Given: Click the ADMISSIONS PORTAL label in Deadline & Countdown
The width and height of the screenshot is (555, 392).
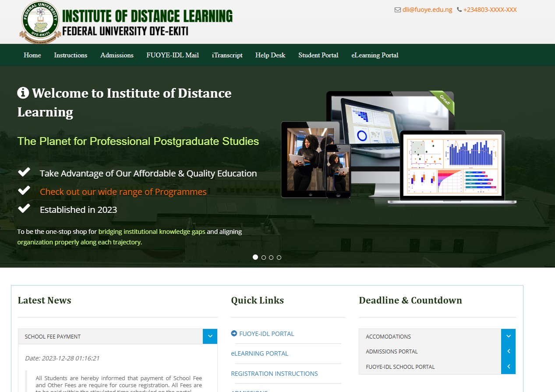Looking at the screenshot, I should [392, 352].
